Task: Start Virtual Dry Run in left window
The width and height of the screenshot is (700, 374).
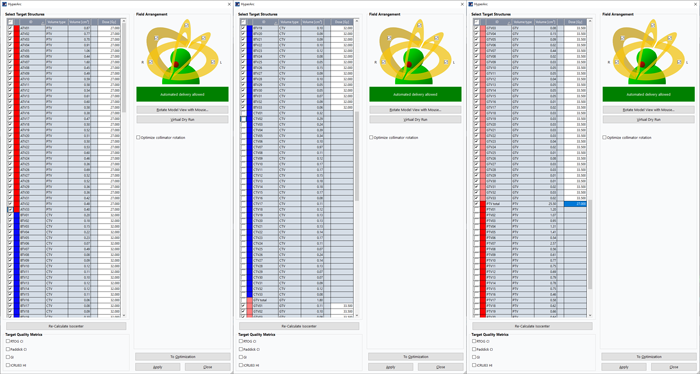Action: point(182,120)
